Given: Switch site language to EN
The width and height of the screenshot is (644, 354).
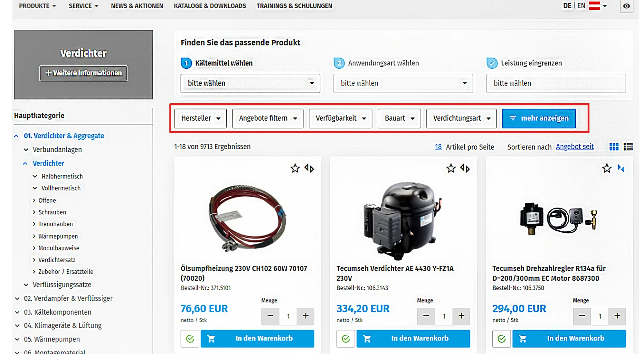Looking at the screenshot, I should pos(581,6).
